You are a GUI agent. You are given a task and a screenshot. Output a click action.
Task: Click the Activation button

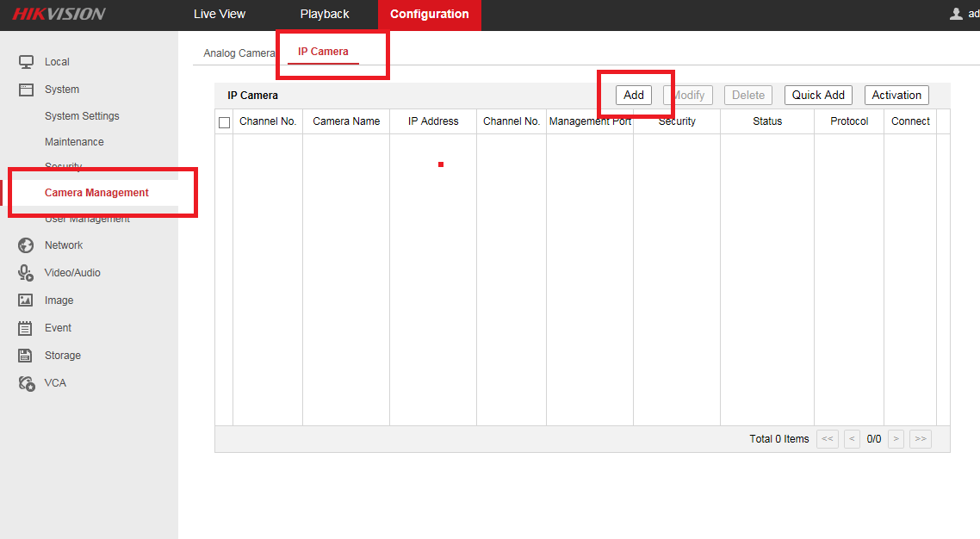(896, 96)
